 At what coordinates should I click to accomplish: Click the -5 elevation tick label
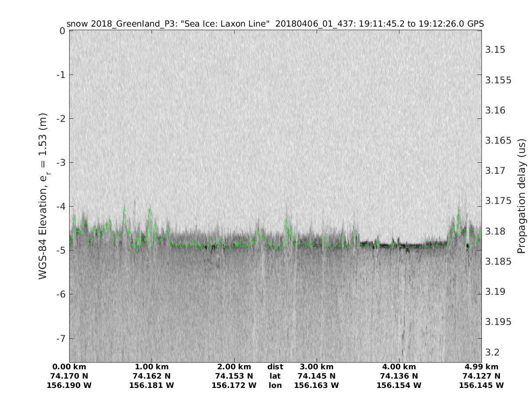[60, 250]
